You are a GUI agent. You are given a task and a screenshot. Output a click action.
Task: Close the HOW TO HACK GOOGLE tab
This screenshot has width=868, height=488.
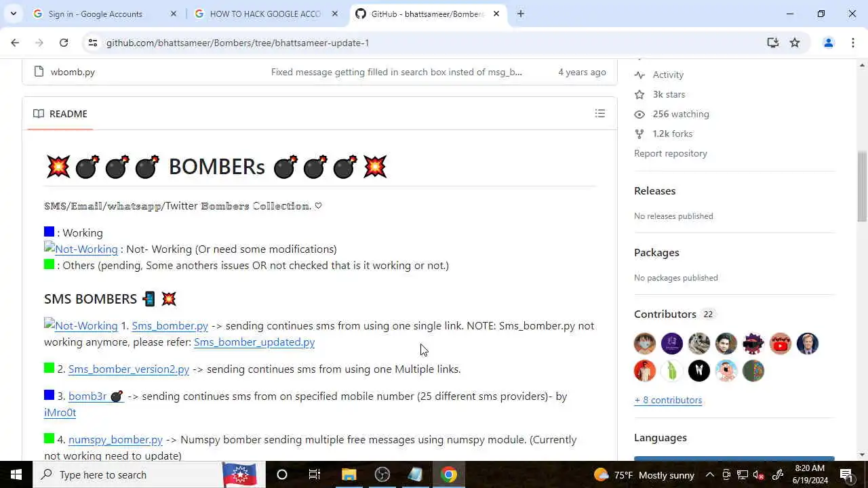[x=334, y=14]
